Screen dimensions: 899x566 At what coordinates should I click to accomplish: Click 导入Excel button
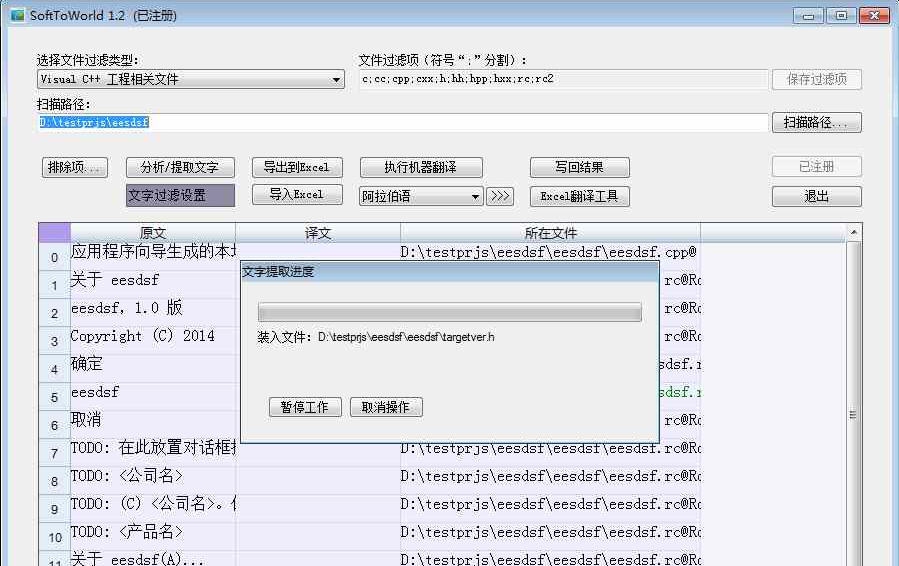click(x=297, y=194)
